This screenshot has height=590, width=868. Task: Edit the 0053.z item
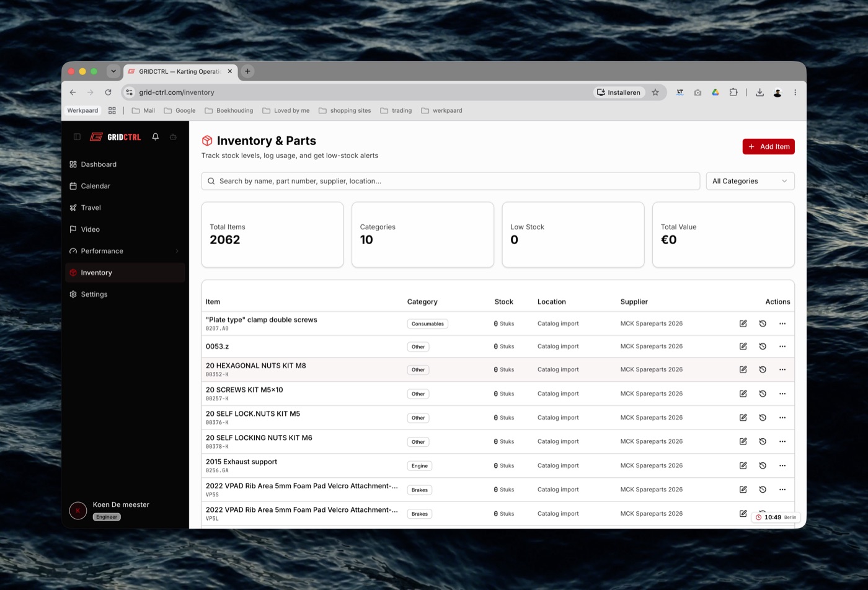coord(743,346)
